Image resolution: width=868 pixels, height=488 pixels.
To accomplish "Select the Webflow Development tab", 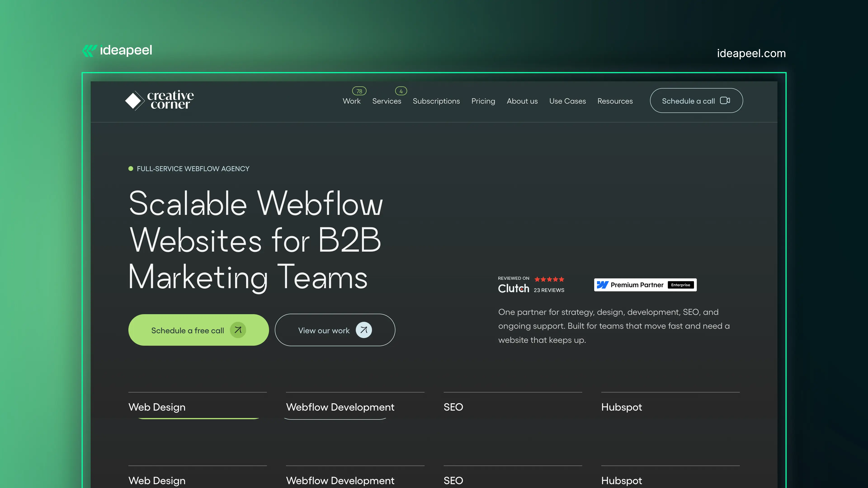I will coord(340,407).
